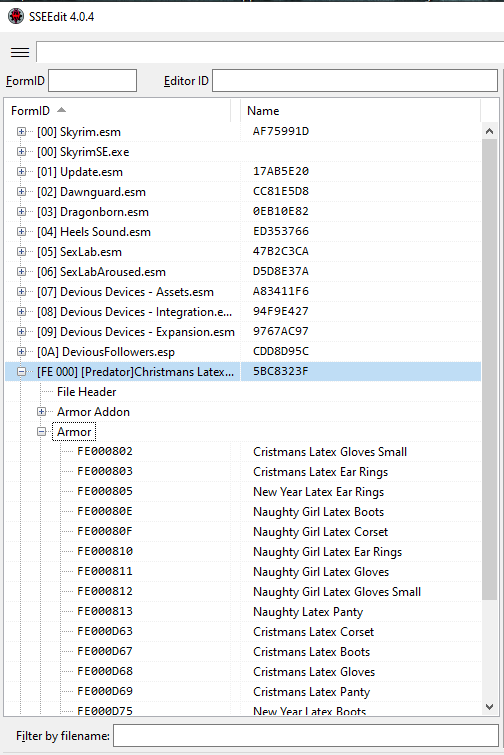Screen dimensions: 504x755
Task: Click the name 'Cristmans Latex Ear Rings'
Action: [x=321, y=472]
